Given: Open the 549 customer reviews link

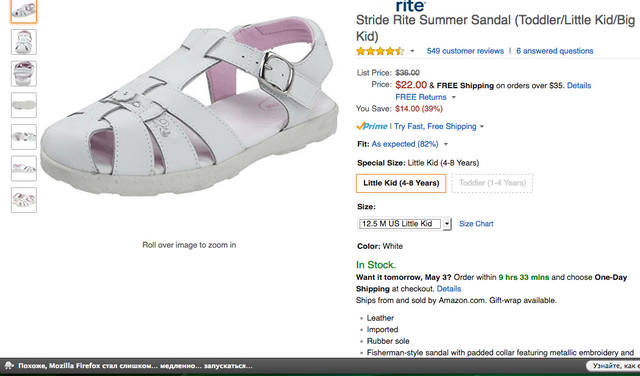Looking at the screenshot, I should pos(465,51).
